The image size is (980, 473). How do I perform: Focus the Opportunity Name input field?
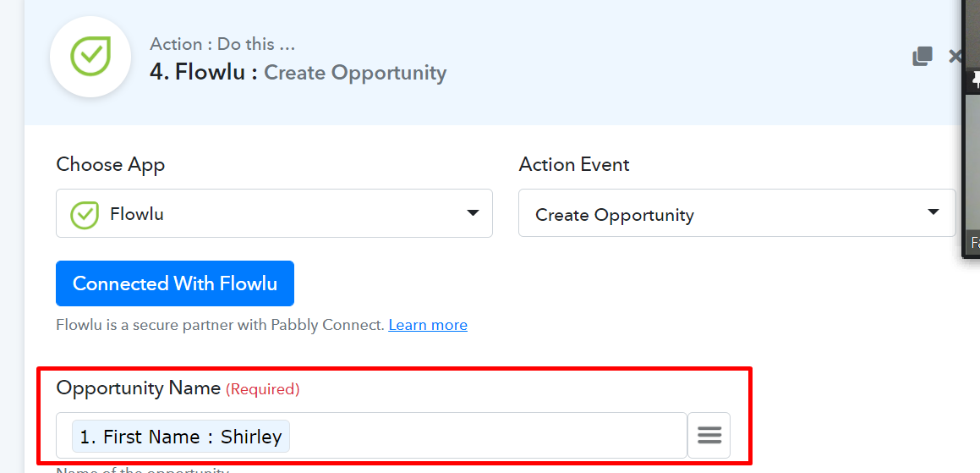tap(371, 436)
